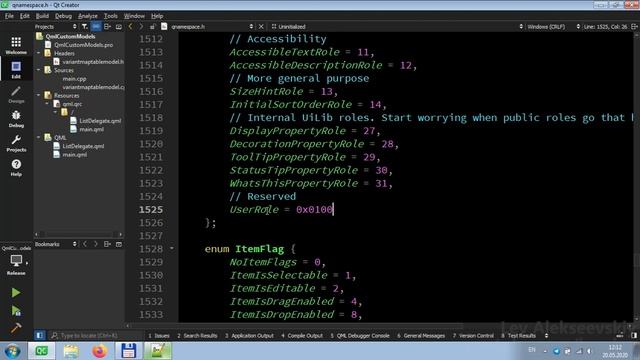Image resolution: width=640 pixels, height=360 pixels.
Task: Open the Design mode
Action: tap(16, 94)
